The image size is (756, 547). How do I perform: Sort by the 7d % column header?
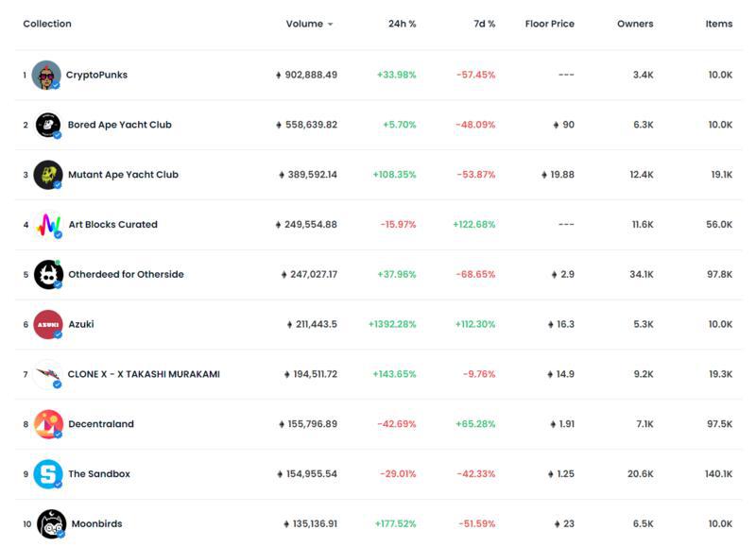click(484, 24)
